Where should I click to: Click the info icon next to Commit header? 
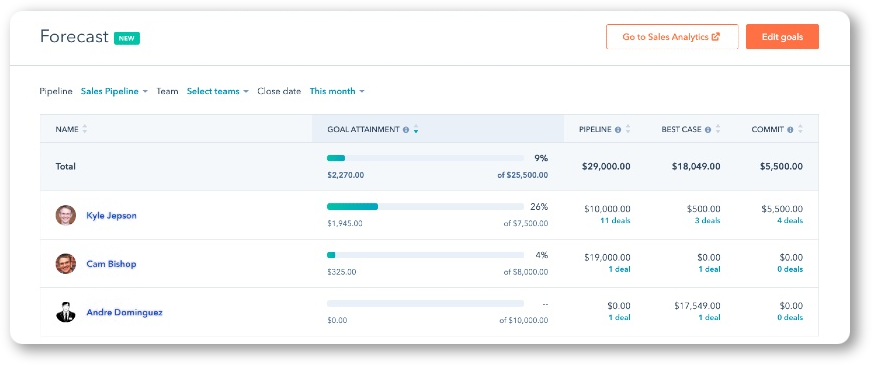(790, 130)
